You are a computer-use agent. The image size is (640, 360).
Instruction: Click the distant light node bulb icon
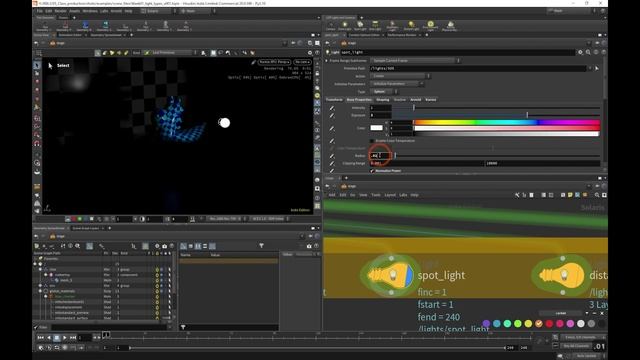click(561, 275)
